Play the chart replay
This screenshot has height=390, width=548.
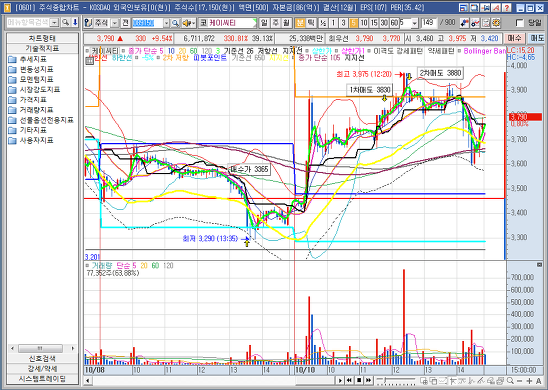point(340,380)
